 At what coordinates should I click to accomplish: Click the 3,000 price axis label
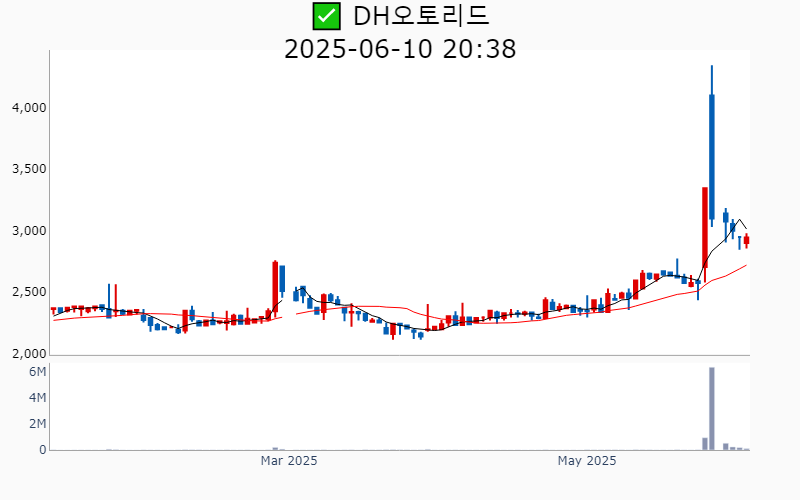pyautogui.click(x=29, y=231)
